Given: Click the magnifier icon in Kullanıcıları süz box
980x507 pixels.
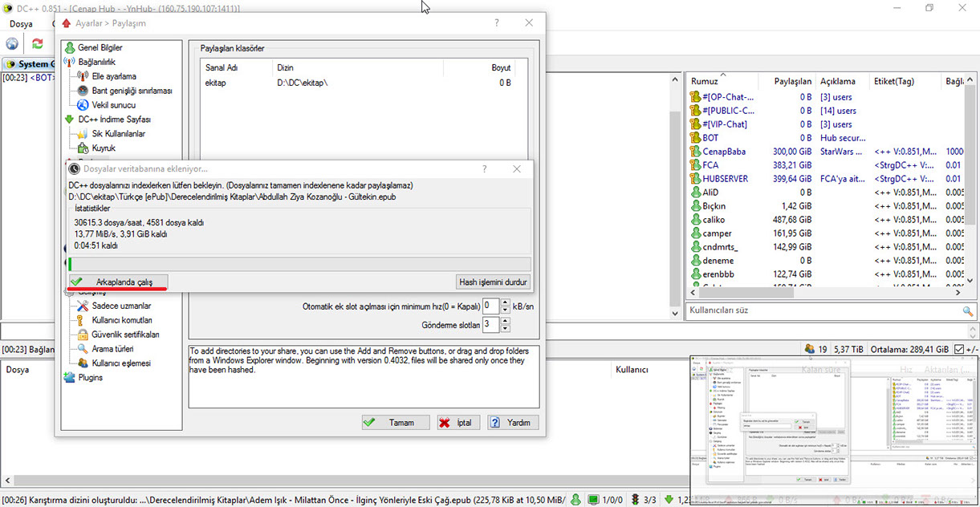Looking at the screenshot, I should tap(968, 310).
